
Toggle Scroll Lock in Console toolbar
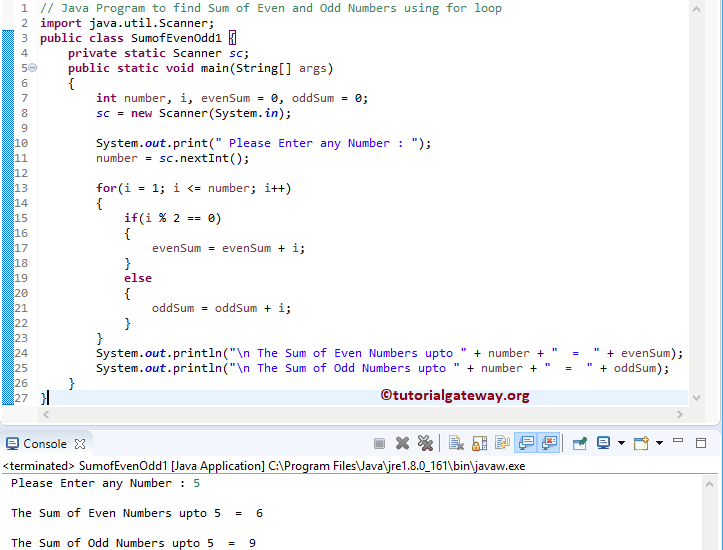pyautogui.click(x=479, y=444)
